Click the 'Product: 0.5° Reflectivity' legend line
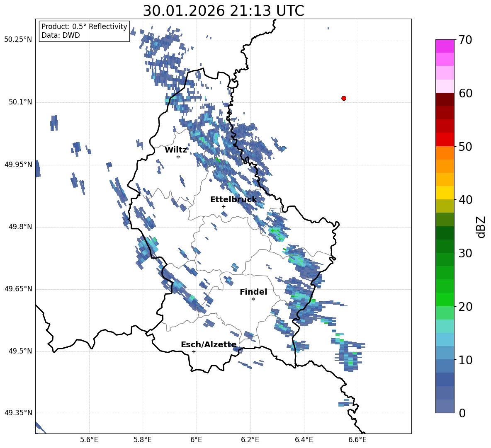Viewport: 491px width, 448px height. 84,26
